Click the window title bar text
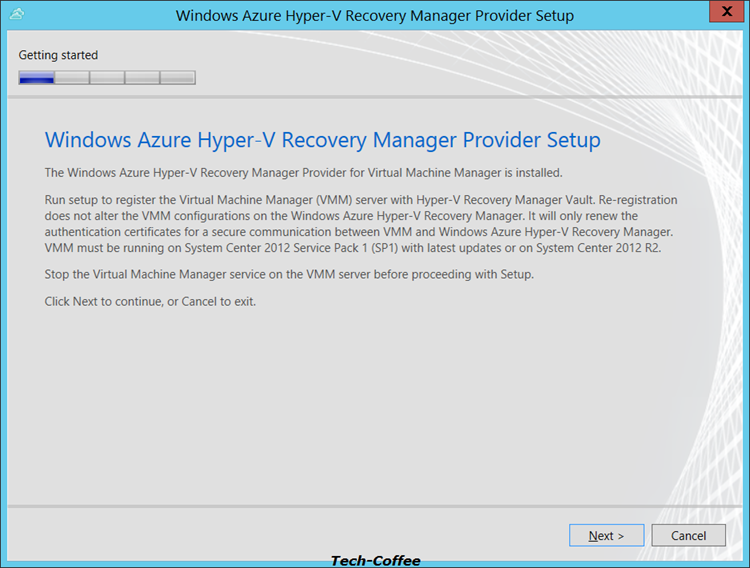Viewport: 750px width, 568px height. click(375, 15)
